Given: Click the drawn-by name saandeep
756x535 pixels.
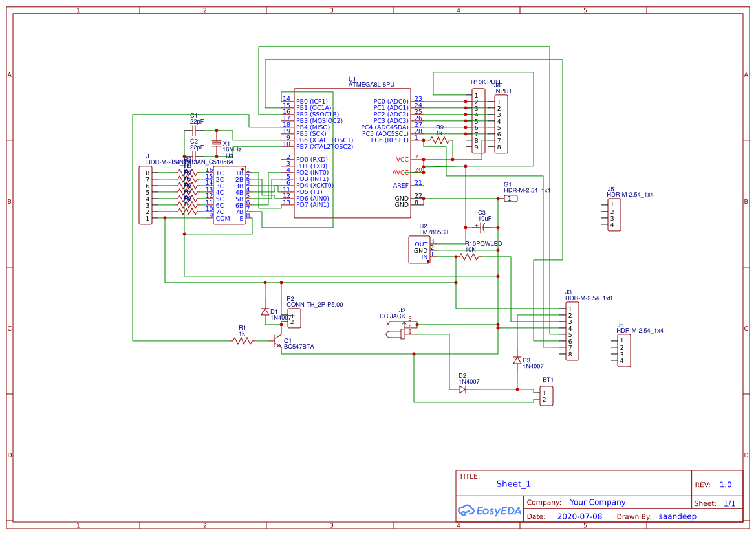Looking at the screenshot, I should (x=677, y=516).
